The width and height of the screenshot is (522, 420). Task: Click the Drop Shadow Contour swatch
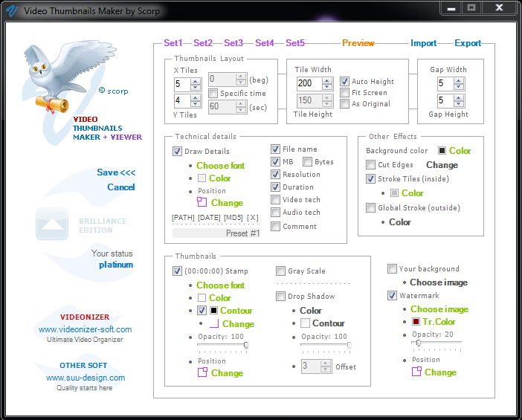(305, 323)
